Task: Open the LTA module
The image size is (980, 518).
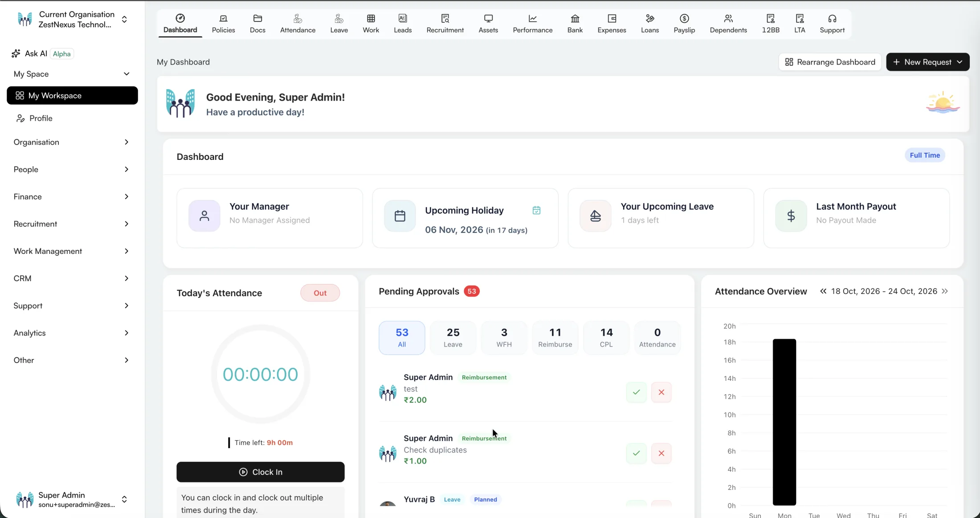Action: pyautogui.click(x=800, y=24)
